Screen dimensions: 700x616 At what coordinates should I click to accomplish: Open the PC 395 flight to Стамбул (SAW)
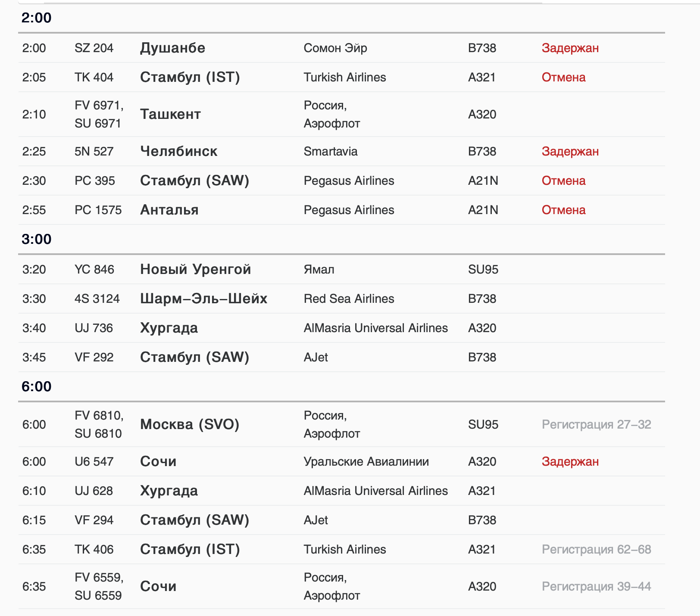tap(194, 180)
